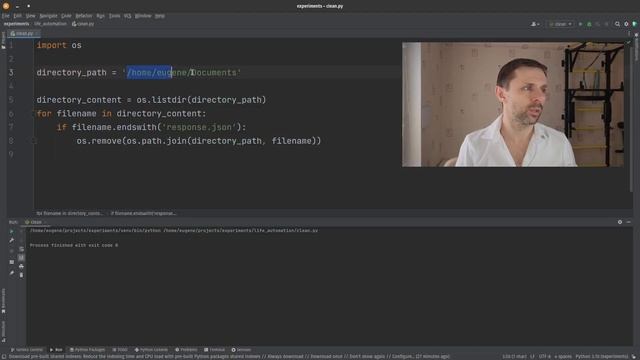Click the pin tab icon in Run panel
Image resolution: width=640 pixels, height=360 pixels.
(x=11, y=273)
